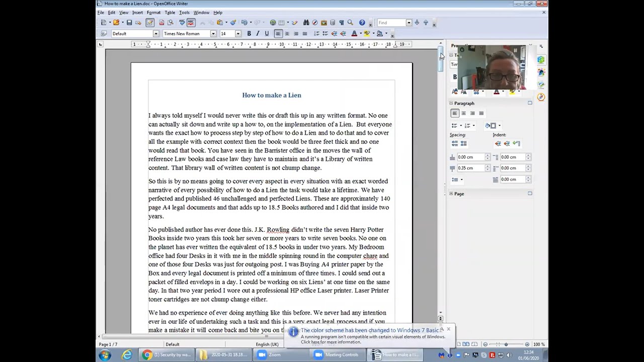Set Centered alignment in sidebar Paragraph
The width and height of the screenshot is (644, 362).
coord(463,113)
